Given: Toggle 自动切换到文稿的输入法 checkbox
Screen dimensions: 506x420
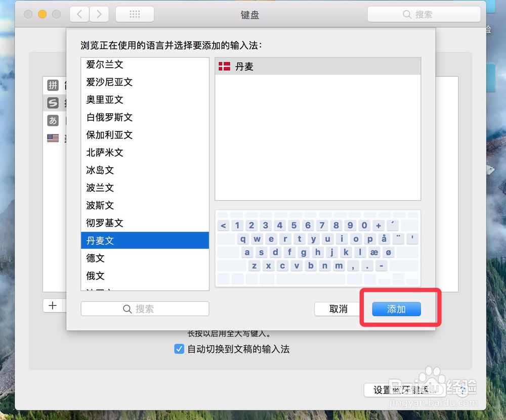Looking at the screenshot, I should pyautogui.click(x=179, y=349).
